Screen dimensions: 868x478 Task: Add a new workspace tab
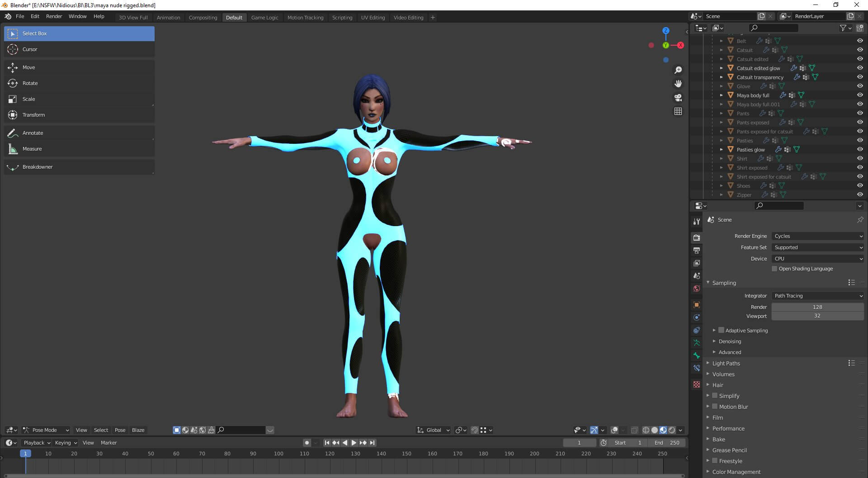tap(433, 18)
